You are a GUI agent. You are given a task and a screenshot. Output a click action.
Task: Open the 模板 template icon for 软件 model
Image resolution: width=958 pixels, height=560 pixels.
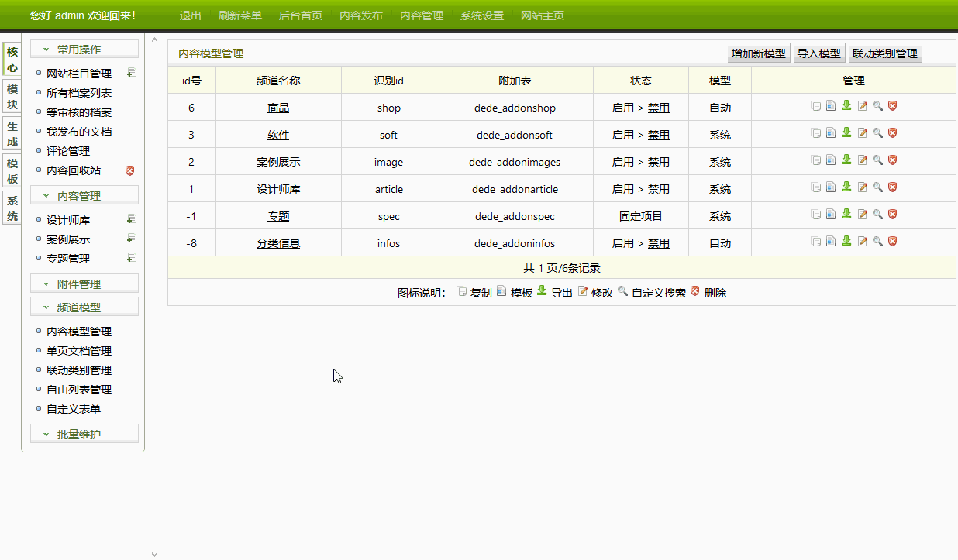[831, 133]
